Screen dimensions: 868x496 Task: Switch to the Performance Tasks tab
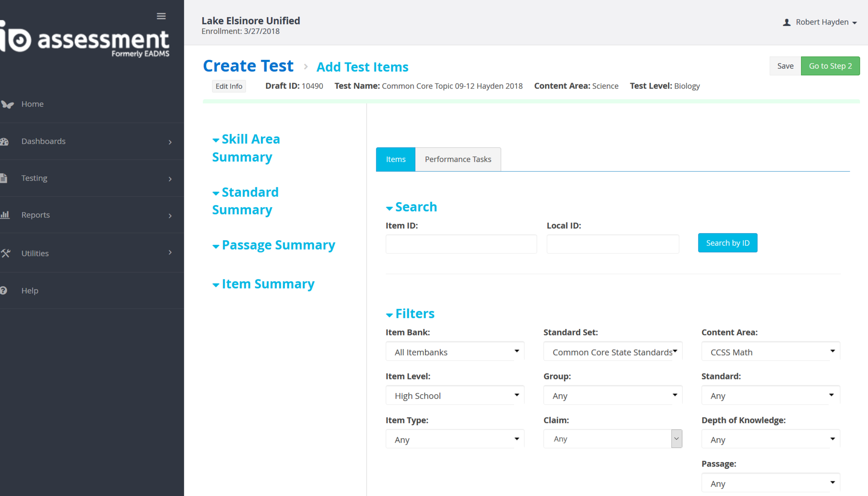pos(458,159)
